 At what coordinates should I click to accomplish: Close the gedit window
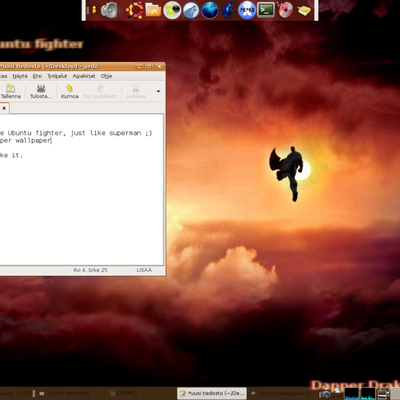[x=159, y=66]
